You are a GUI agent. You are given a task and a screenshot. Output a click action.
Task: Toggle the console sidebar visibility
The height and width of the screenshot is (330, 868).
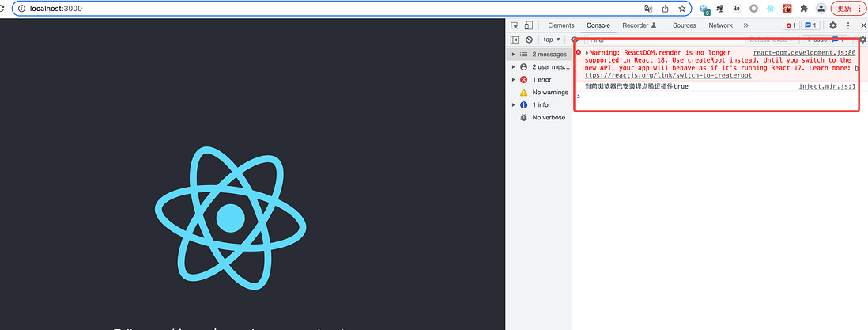click(515, 40)
